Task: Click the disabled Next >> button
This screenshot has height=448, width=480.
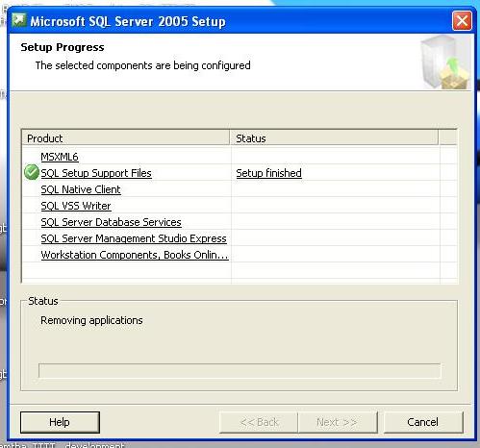Action: click(337, 422)
